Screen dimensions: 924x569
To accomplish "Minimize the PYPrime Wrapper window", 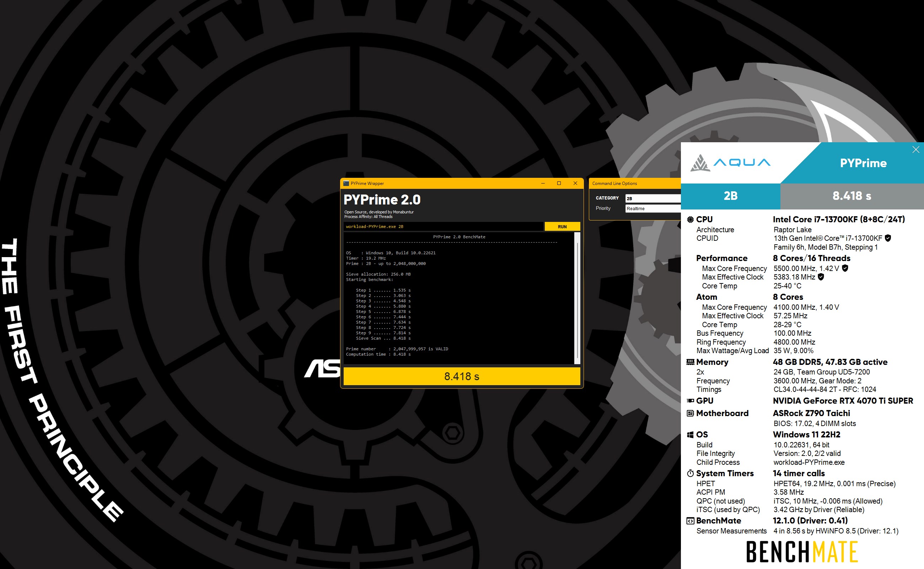I will point(543,183).
